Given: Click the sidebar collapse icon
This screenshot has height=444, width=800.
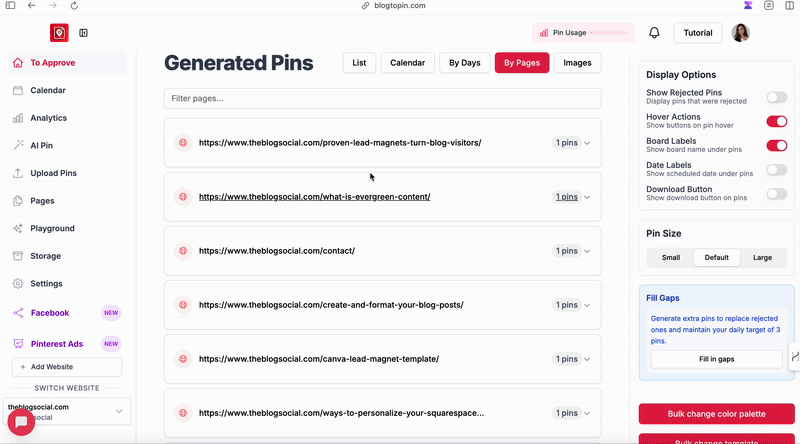Looking at the screenshot, I should point(84,33).
